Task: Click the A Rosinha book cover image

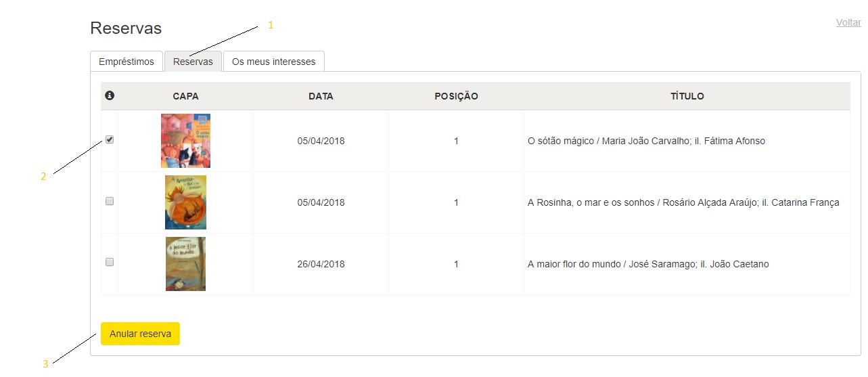Action: coord(185,202)
